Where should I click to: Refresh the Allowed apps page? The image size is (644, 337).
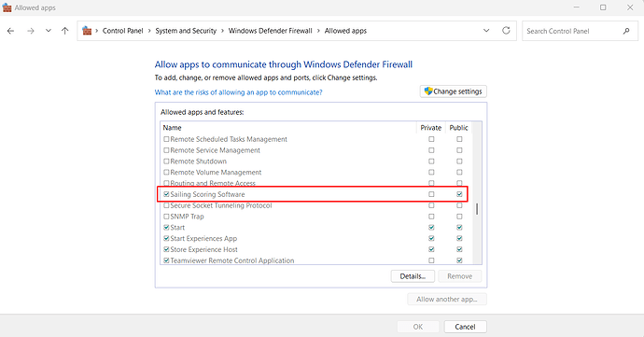click(506, 31)
